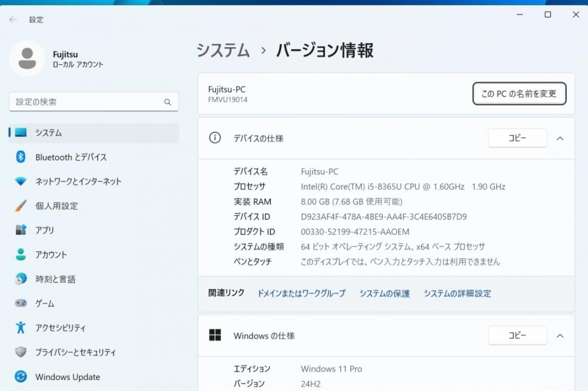
Task: Click the デバイス名 value Fujitsu-PC
Action: pos(319,172)
